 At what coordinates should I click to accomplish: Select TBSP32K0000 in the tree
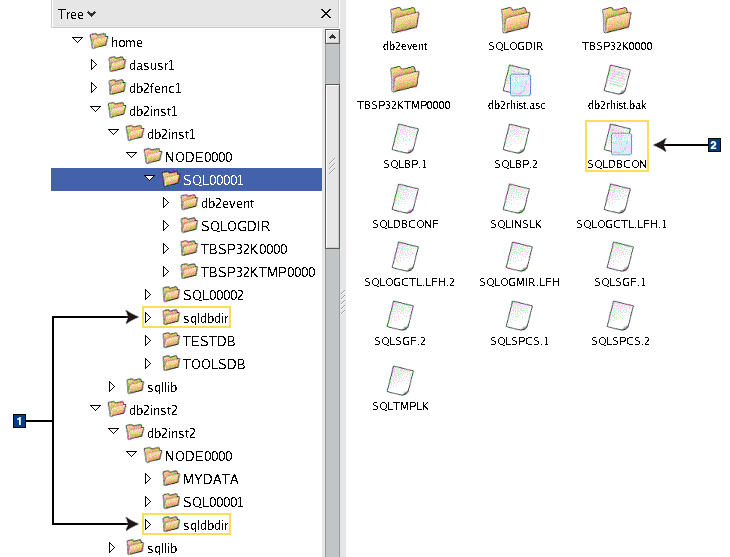(x=244, y=249)
